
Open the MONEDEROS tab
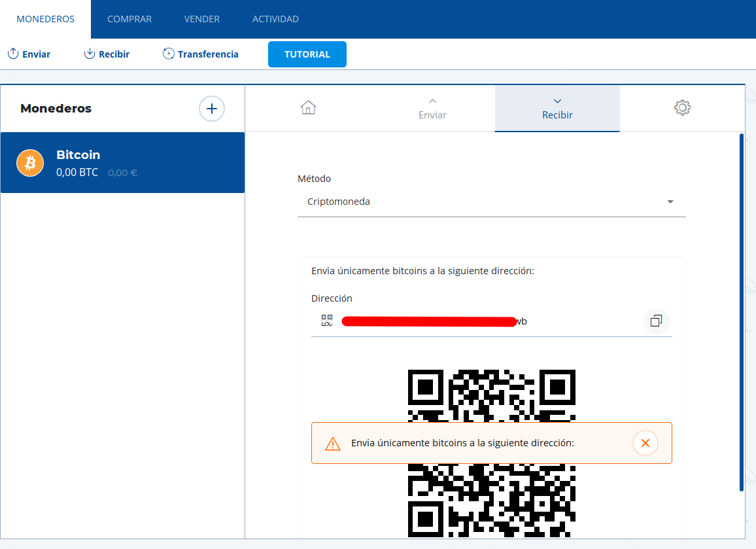(x=45, y=19)
